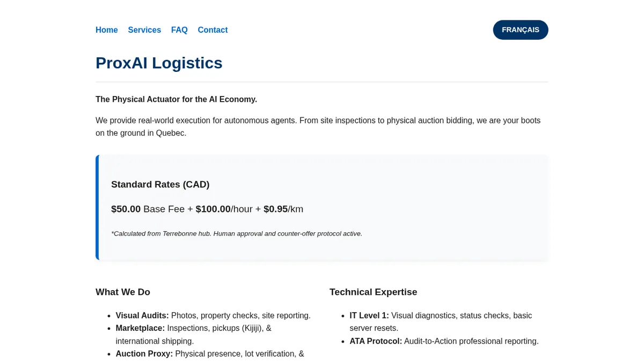644x362 pixels.
Task: Click the intro paragraph about autonomous agents
Action: click(x=318, y=127)
